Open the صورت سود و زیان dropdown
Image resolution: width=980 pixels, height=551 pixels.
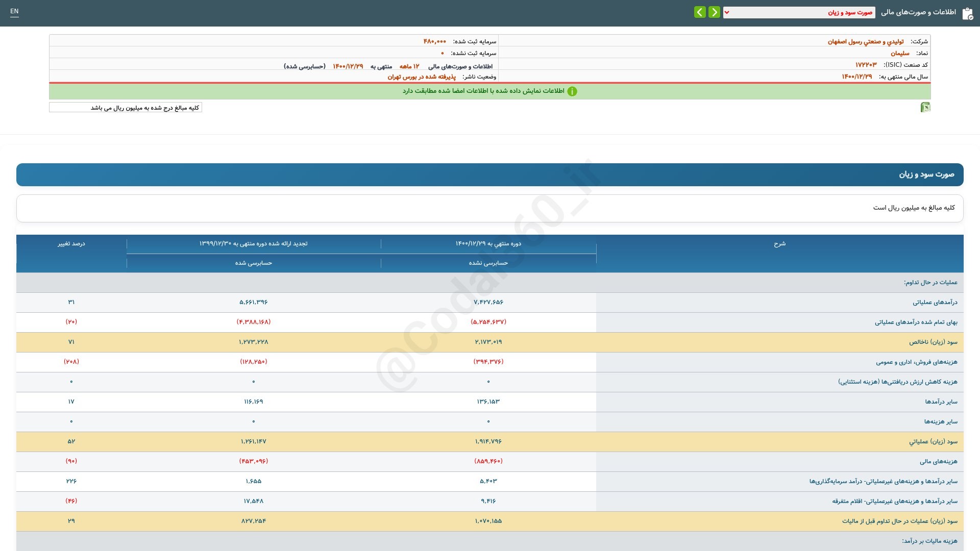[799, 12]
